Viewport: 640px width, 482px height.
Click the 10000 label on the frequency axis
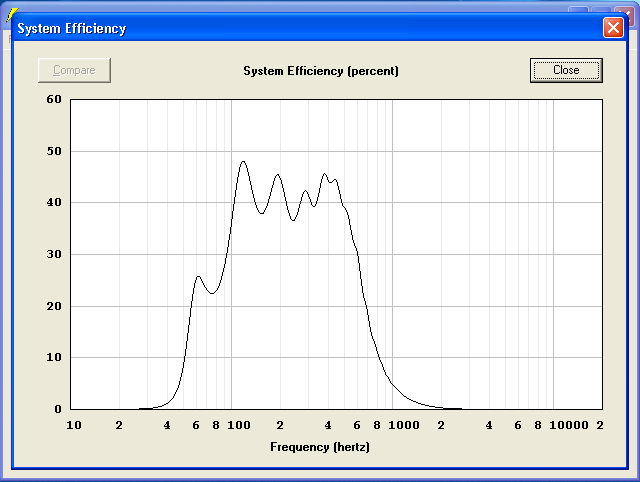click(x=569, y=425)
